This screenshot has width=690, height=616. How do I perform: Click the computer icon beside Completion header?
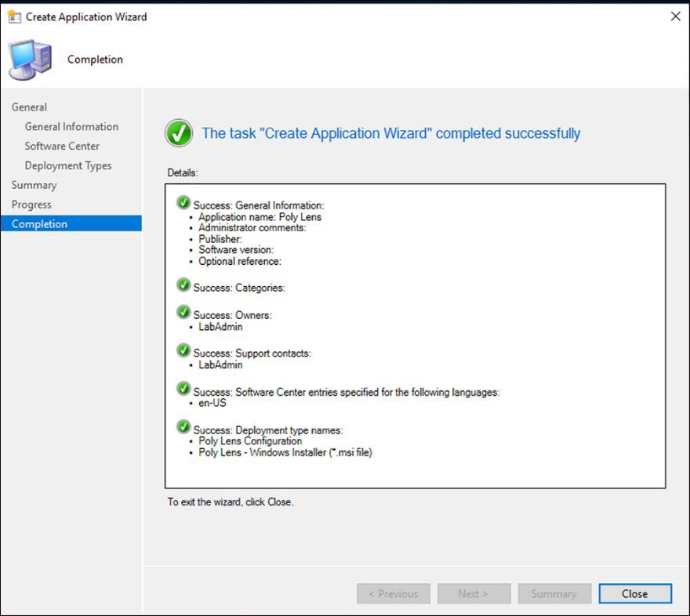click(30, 60)
